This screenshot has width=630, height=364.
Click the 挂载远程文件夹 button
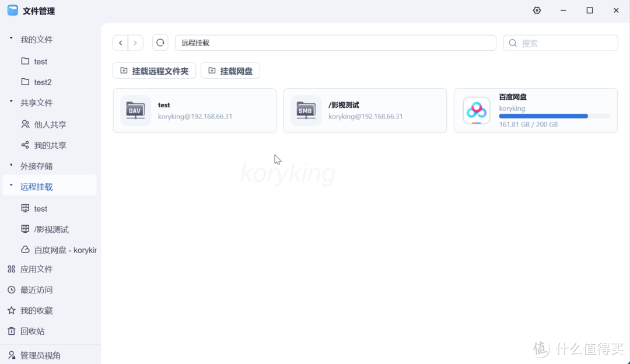[154, 71]
